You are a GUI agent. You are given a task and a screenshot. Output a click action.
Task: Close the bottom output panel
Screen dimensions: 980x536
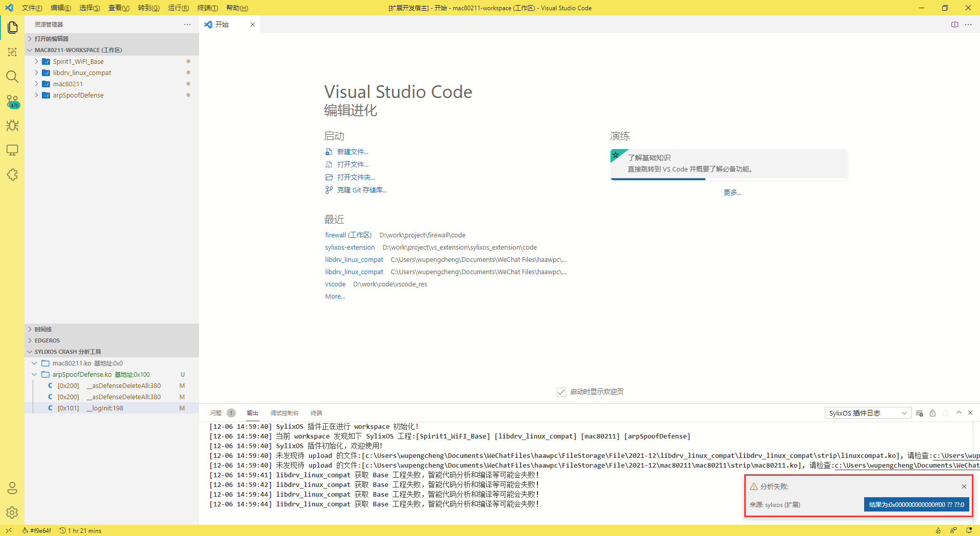coord(970,412)
